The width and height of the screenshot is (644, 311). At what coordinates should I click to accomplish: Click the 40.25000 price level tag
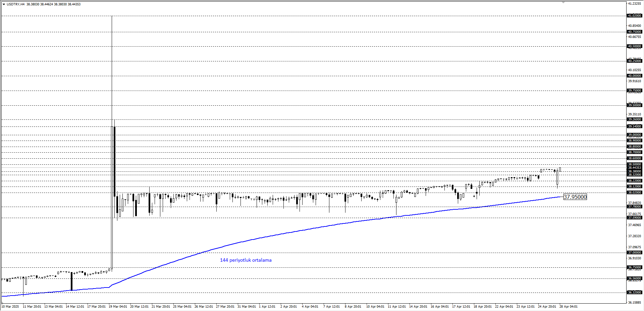point(635,61)
